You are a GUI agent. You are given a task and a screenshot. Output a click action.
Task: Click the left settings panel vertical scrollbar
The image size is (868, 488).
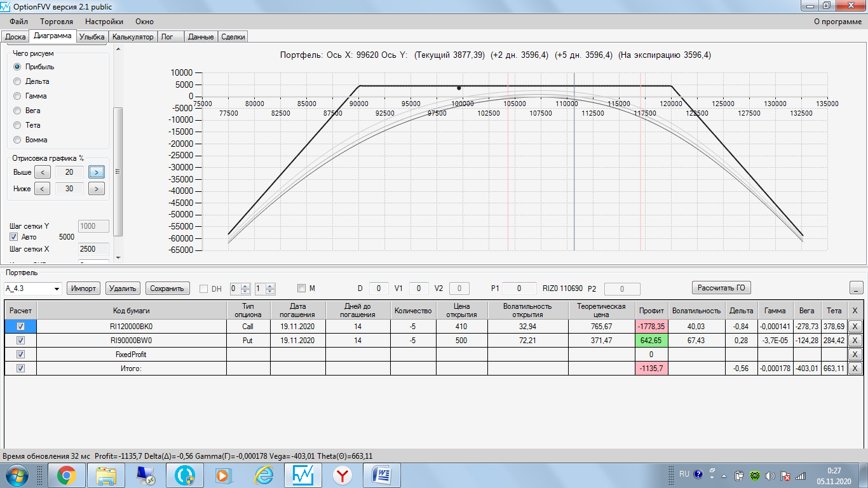117,172
